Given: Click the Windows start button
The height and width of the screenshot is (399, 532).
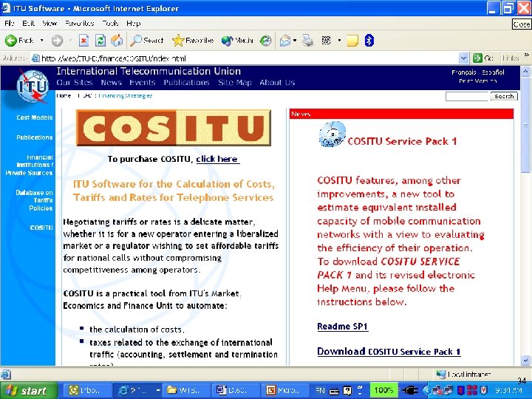Looking at the screenshot, I should [x=29, y=391].
